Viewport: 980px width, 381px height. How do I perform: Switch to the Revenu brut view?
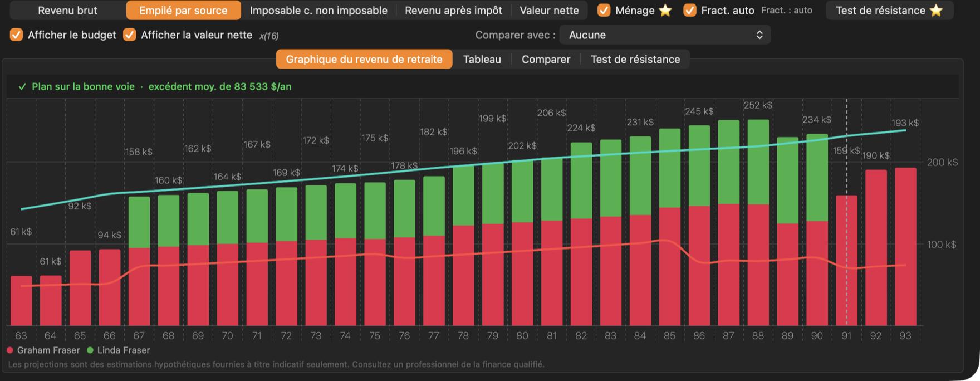(67, 10)
